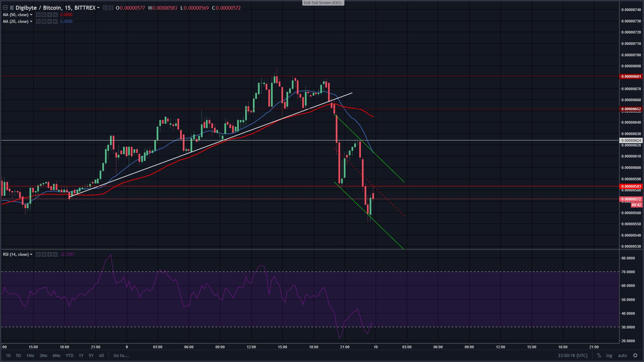
Task: Collapse the indicator legend with the minus box
Action: point(5,8)
